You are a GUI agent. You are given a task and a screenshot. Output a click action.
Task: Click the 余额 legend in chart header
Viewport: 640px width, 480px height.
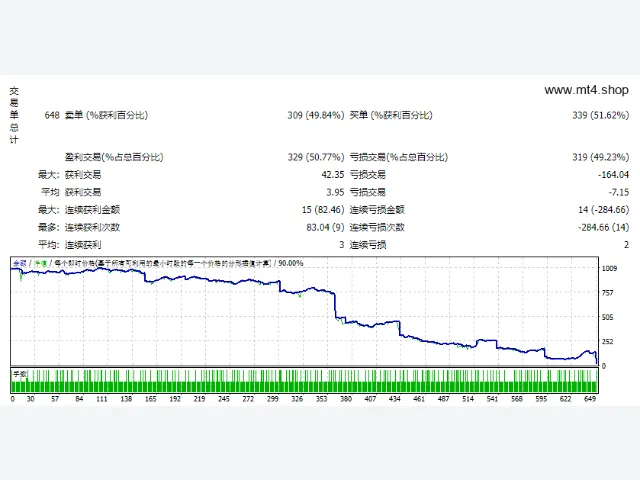19,263
